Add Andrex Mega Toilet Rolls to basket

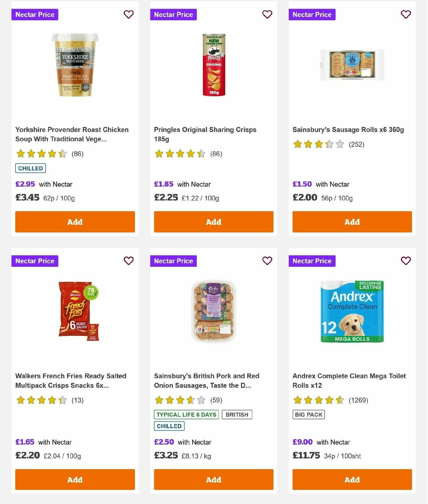point(352,480)
